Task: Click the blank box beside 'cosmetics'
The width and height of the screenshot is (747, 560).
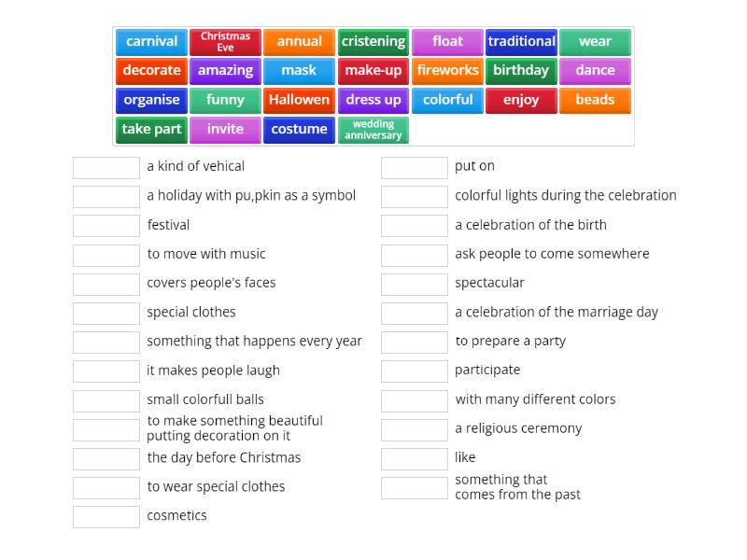Action: click(106, 516)
